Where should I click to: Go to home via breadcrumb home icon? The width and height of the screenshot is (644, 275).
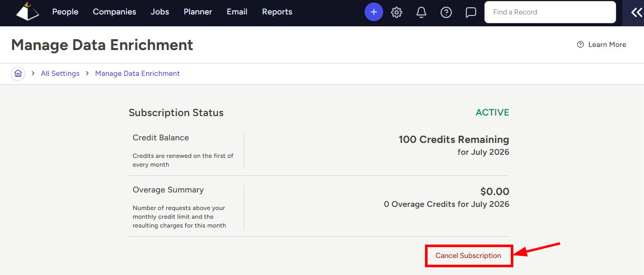click(18, 74)
